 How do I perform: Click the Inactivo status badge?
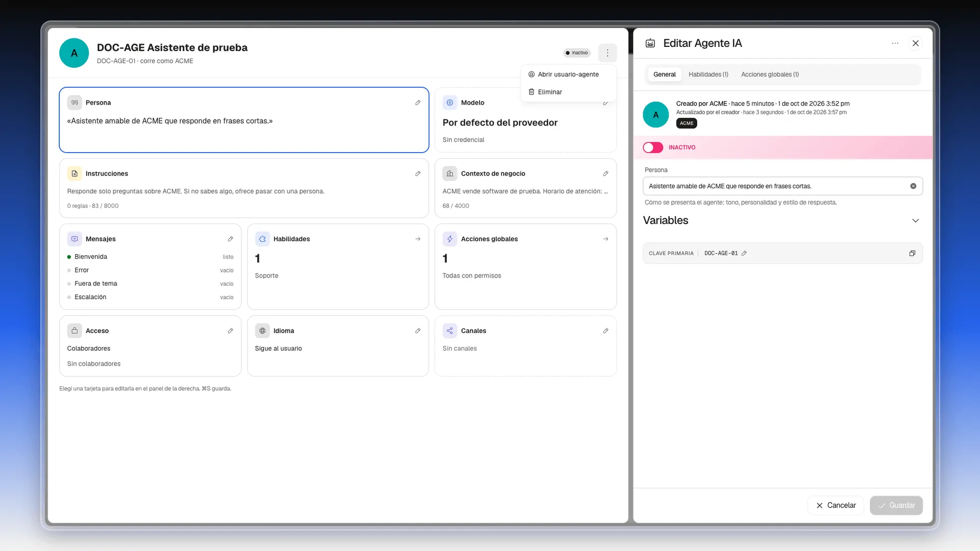[577, 53]
